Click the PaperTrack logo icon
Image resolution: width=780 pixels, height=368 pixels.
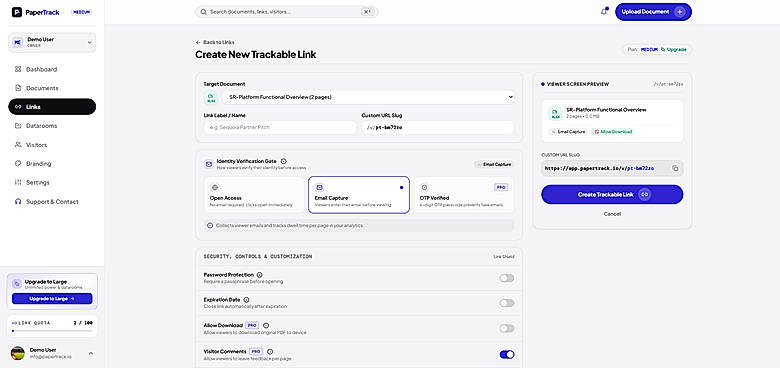(x=17, y=12)
